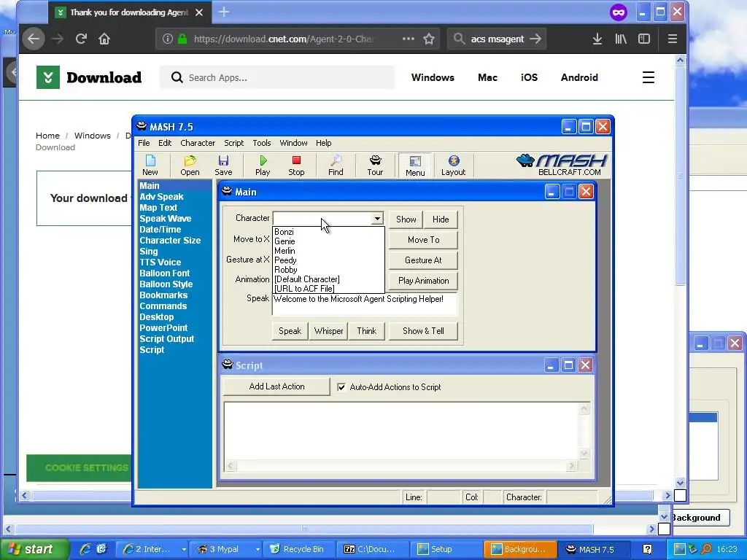
Task: Expand the 3 Mypal taskbar group arrow
Action: pos(258,549)
